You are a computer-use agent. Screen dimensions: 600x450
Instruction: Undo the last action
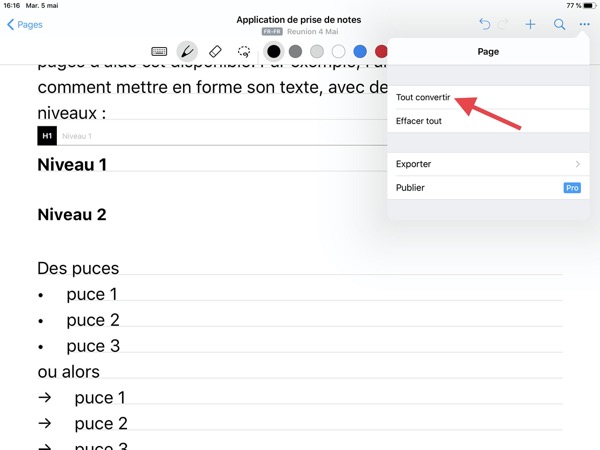[x=485, y=24]
